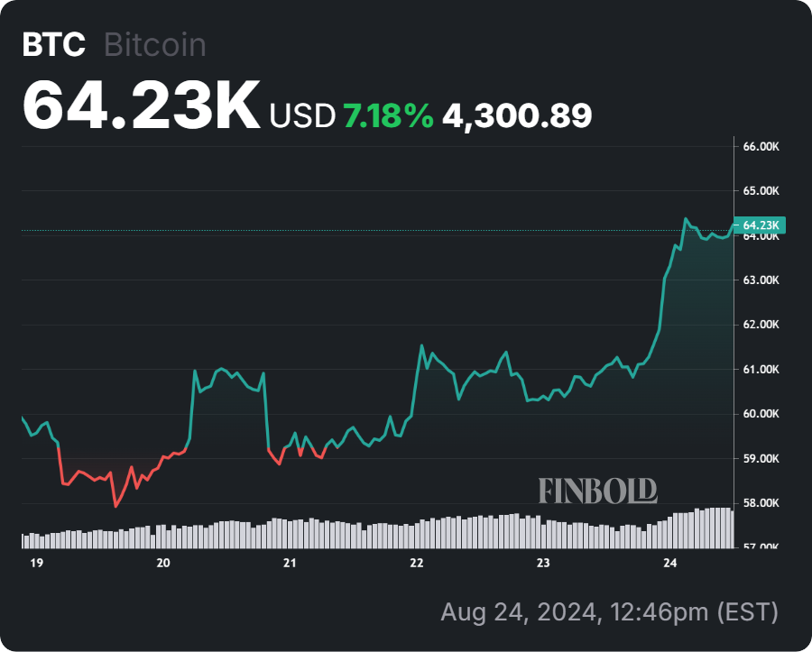The width and height of the screenshot is (812, 652).
Task: Click the 61.00K price axis label
Action: [x=761, y=370]
